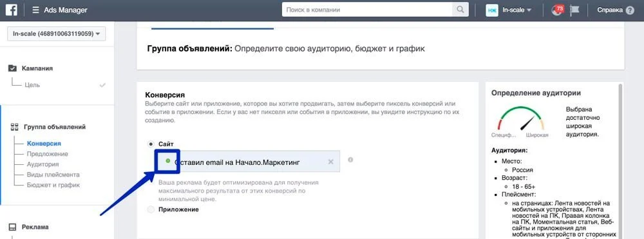
Task: Select Бюджет и график sidebar item
Action: [x=53, y=185]
